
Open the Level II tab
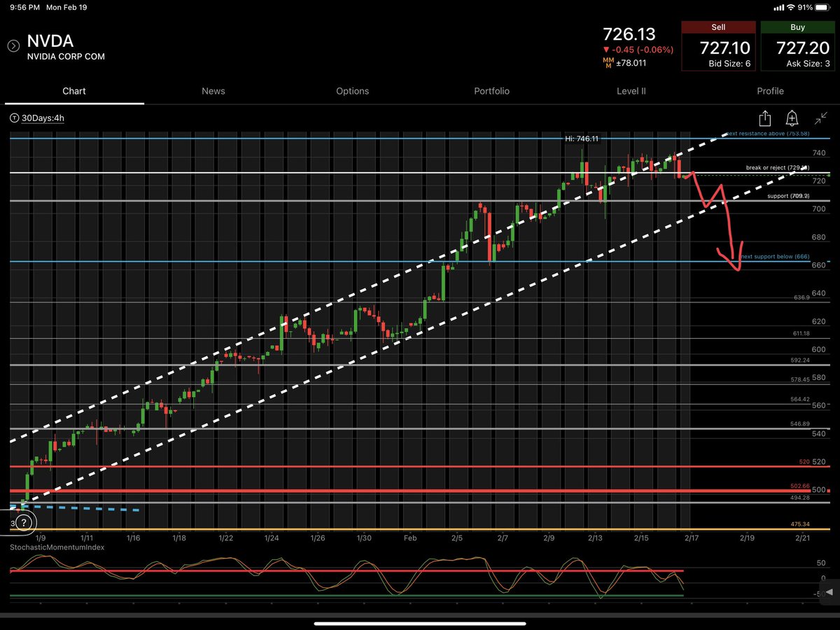[631, 91]
